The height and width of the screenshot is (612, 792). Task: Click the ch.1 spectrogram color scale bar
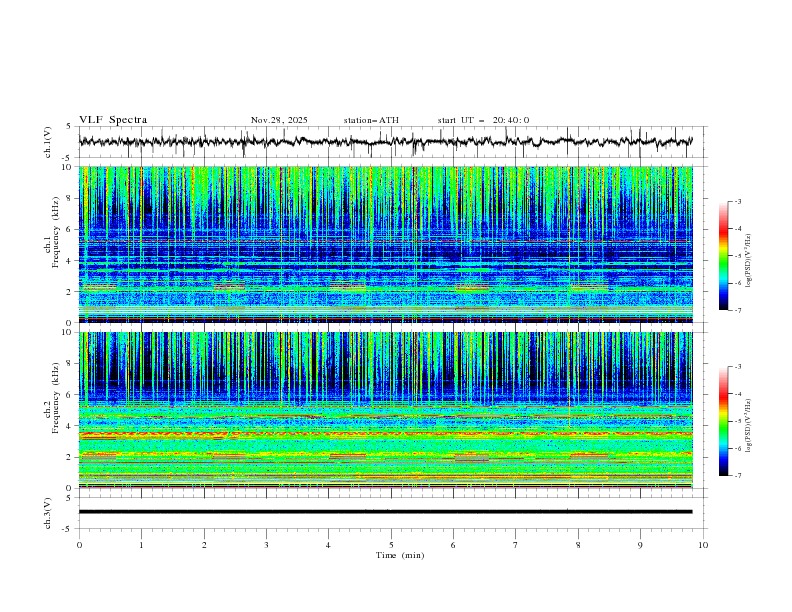coord(723,256)
